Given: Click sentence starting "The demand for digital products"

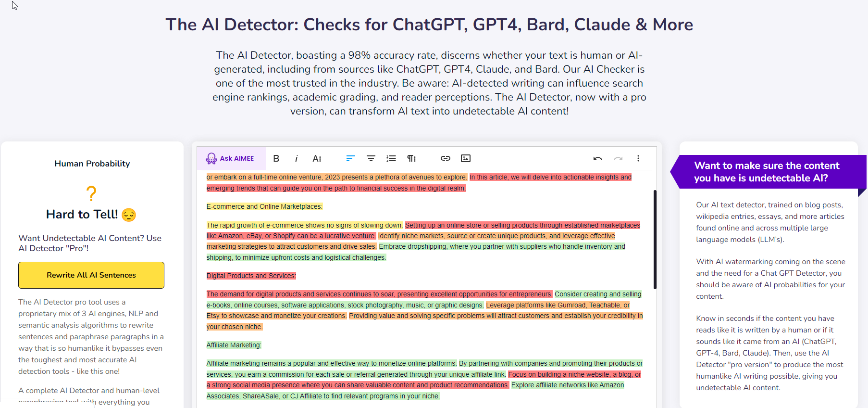Looking at the screenshot, I should (x=379, y=294).
